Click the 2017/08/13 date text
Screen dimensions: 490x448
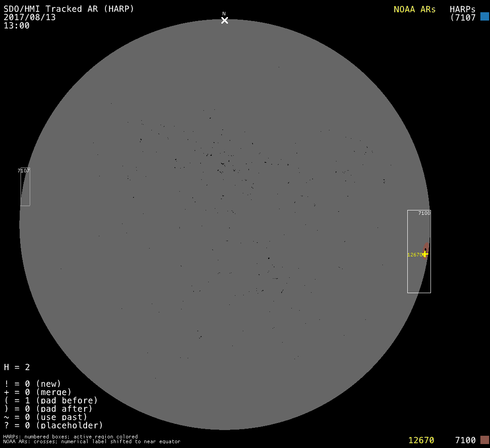tap(29, 17)
